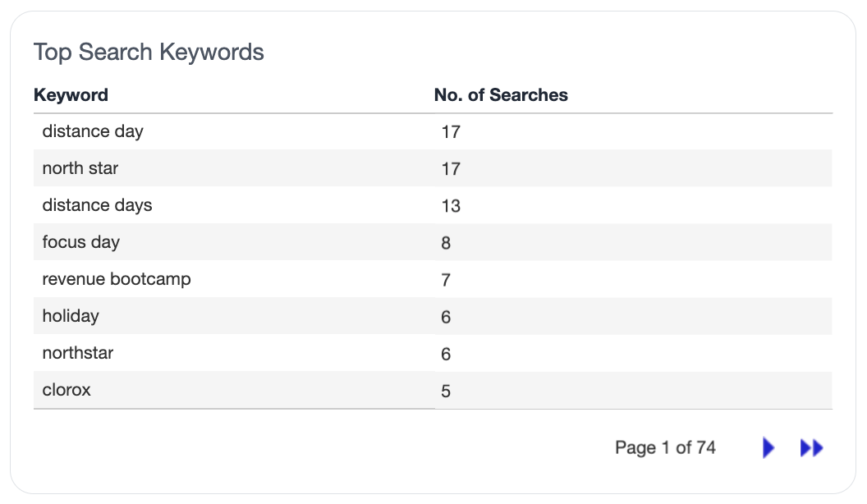Image resolution: width=867 pixels, height=504 pixels.
Task: Go to next page of keywords
Action: tap(768, 447)
